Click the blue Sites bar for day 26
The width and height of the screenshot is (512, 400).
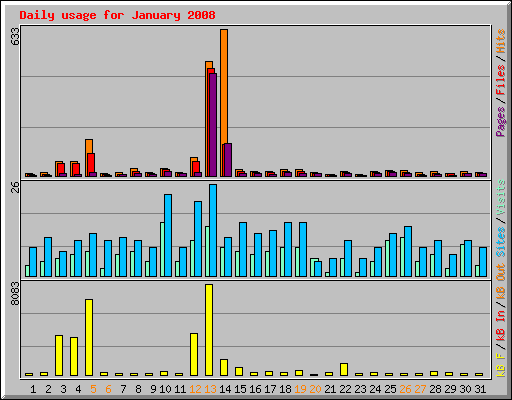click(408, 251)
